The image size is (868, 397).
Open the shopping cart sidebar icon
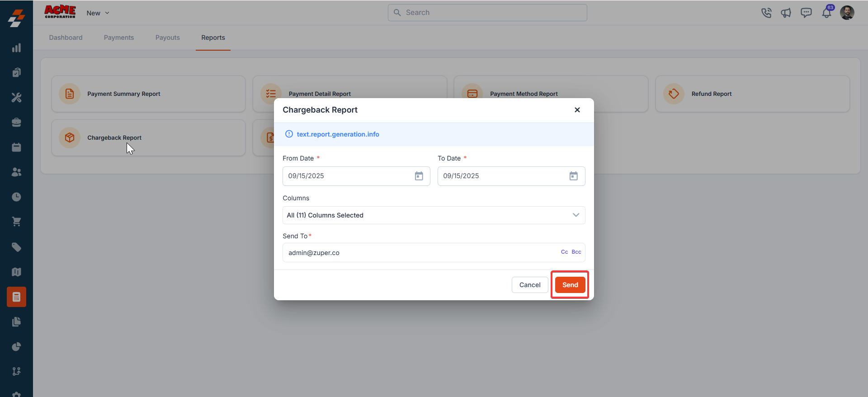pyautogui.click(x=16, y=222)
